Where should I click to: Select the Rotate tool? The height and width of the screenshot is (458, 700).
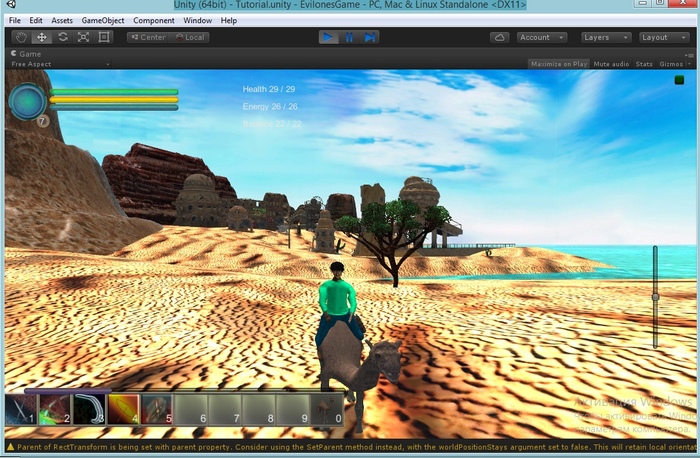point(63,37)
